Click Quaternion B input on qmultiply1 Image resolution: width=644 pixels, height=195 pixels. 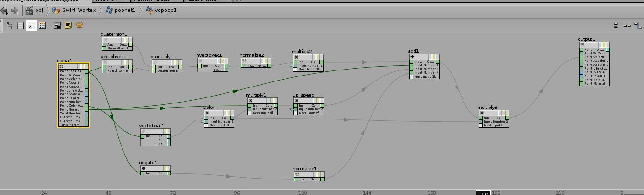pyautogui.click(x=154, y=70)
